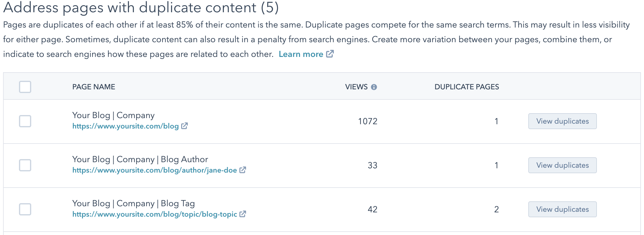
Task: Open the Learn more link
Action: tap(301, 54)
